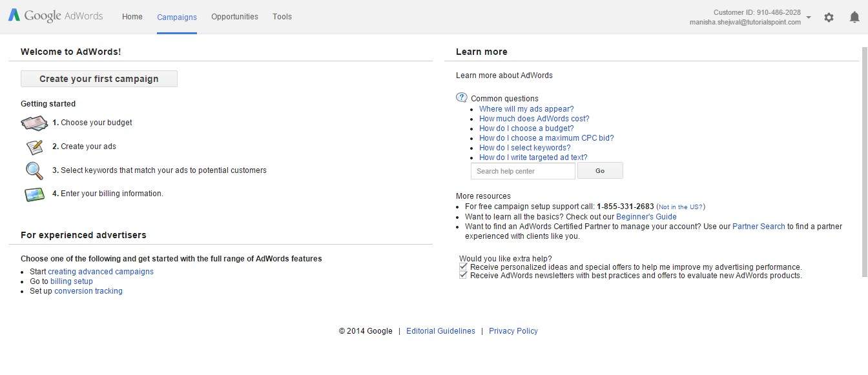The image size is (868, 375).
Task: Click the Google AdWords logo
Action: coord(55,15)
